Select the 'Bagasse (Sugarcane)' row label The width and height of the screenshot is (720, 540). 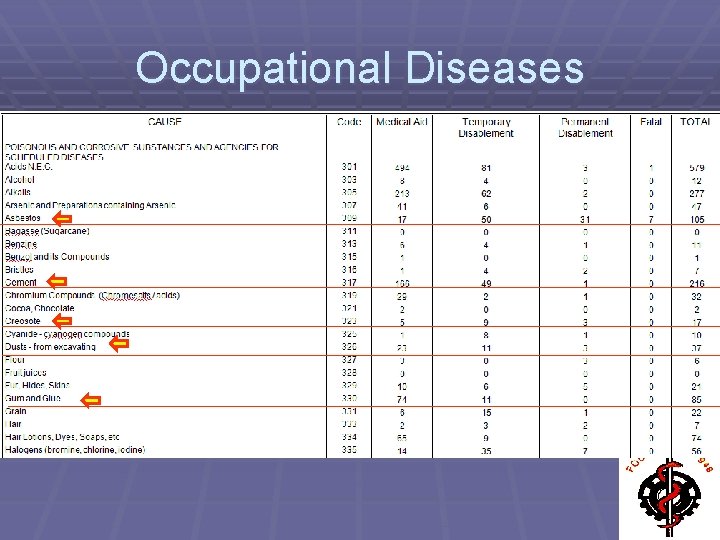pos(47,231)
